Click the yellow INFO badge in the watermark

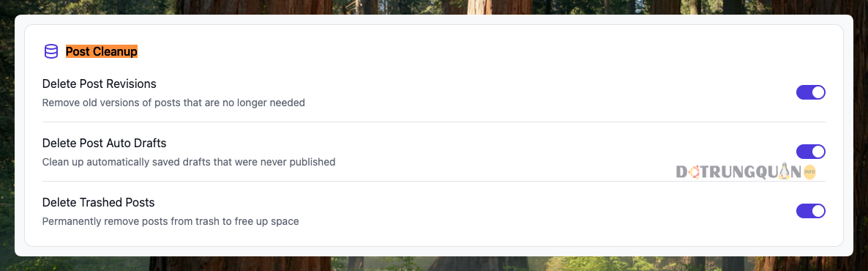point(809,172)
